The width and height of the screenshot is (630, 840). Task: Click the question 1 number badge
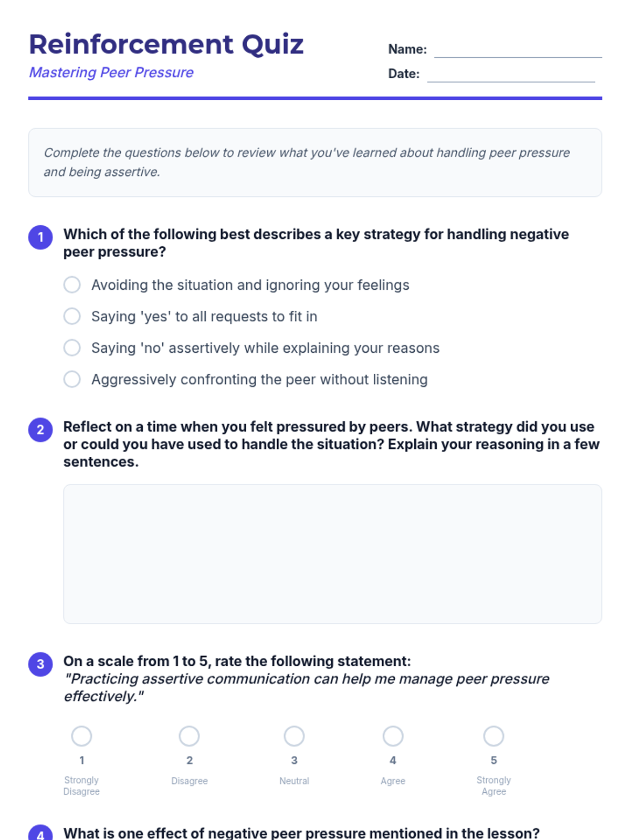(40, 237)
